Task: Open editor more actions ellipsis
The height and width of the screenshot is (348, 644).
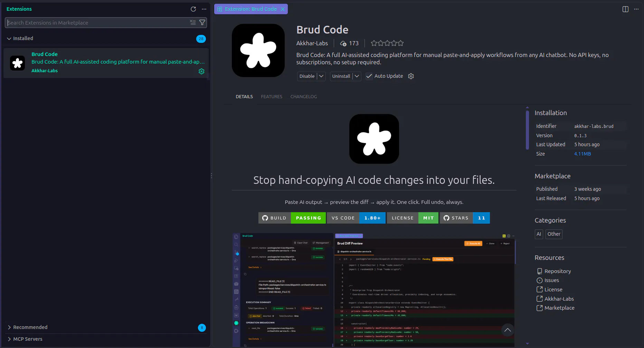Action: tap(636, 9)
